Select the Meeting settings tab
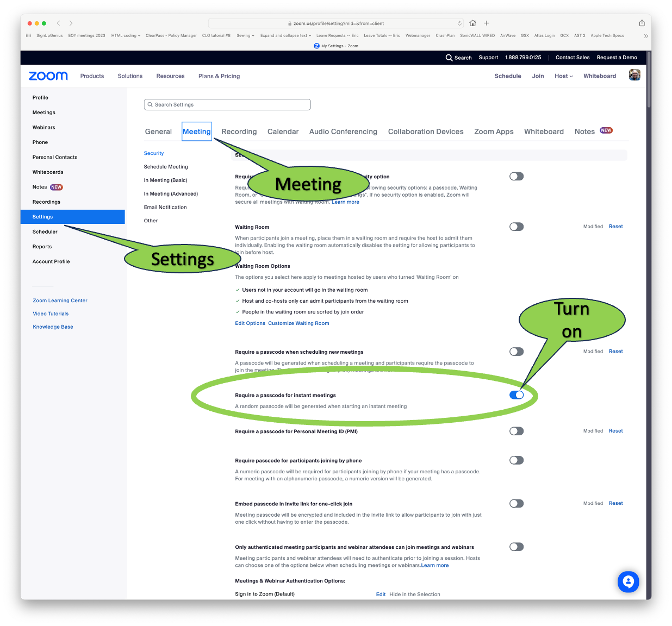 (x=197, y=132)
